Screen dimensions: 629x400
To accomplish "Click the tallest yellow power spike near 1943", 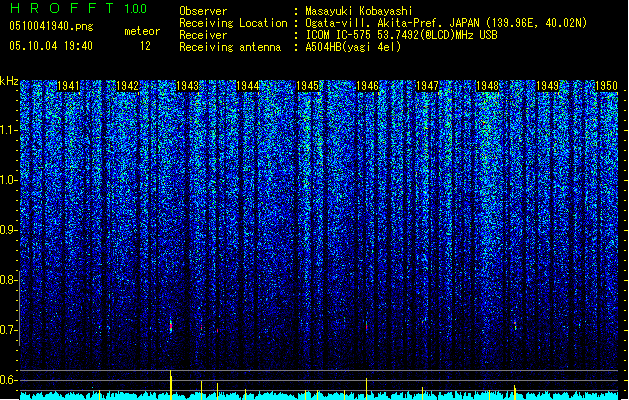I will [x=171, y=384].
